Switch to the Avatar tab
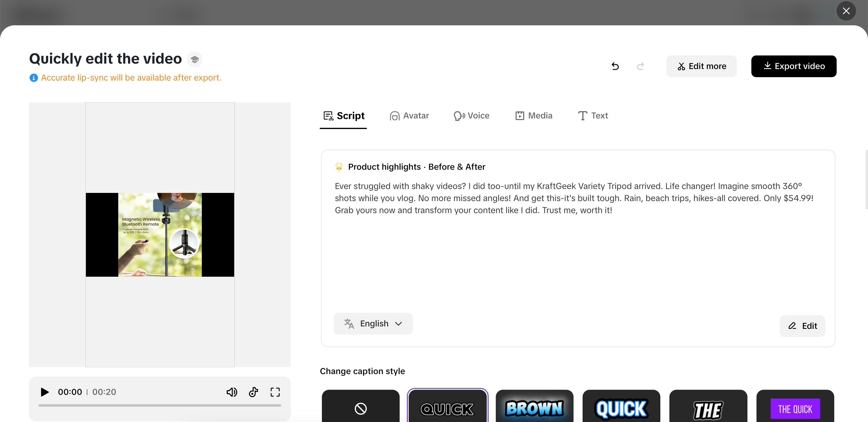Image resolution: width=868 pixels, height=422 pixels. [x=409, y=116]
